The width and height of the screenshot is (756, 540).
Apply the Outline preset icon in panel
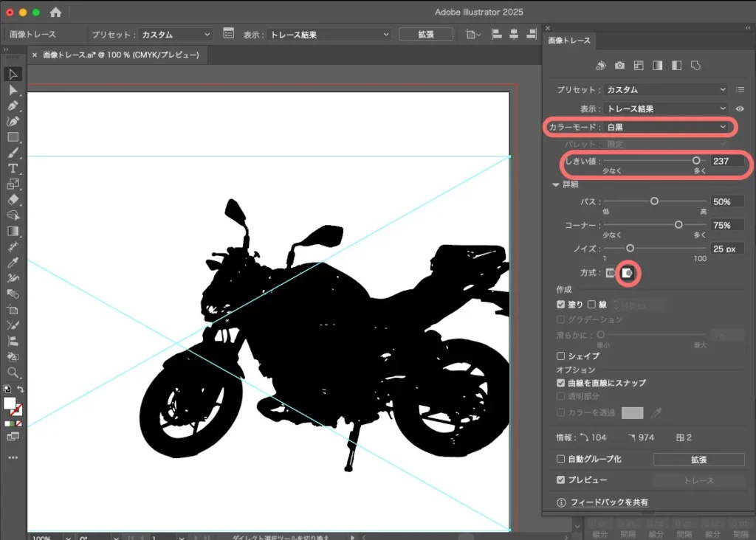pyautogui.click(x=695, y=66)
